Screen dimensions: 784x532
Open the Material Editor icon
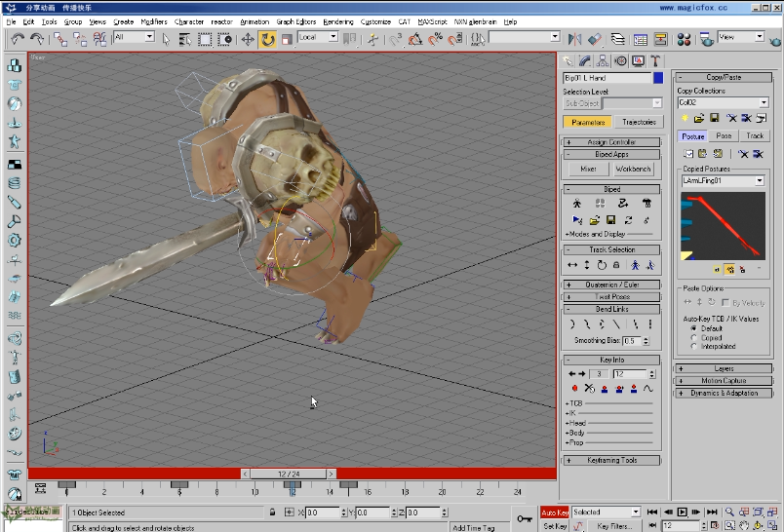click(684, 39)
